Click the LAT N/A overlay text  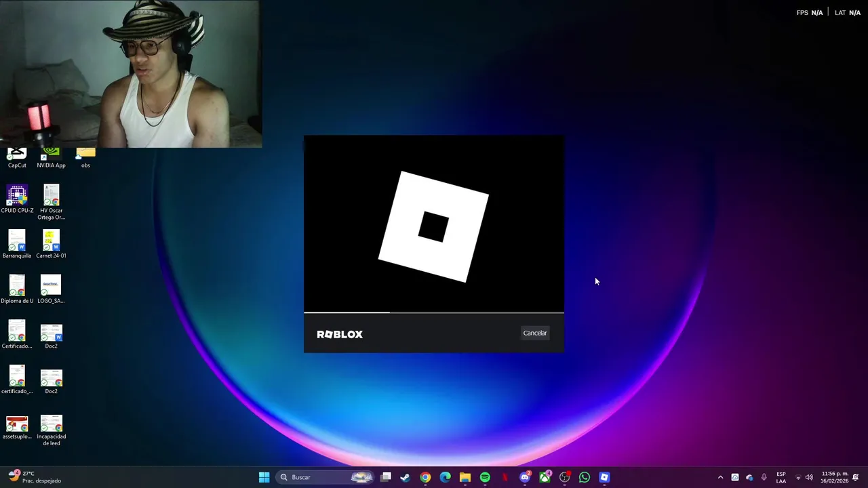(847, 13)
